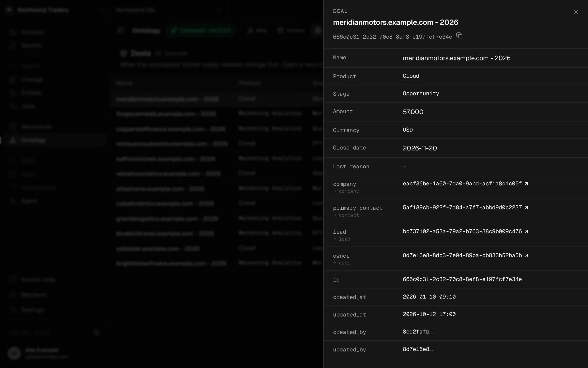Click the id field label
This screenshot has height=368, width=588.
tap(336, 280)
